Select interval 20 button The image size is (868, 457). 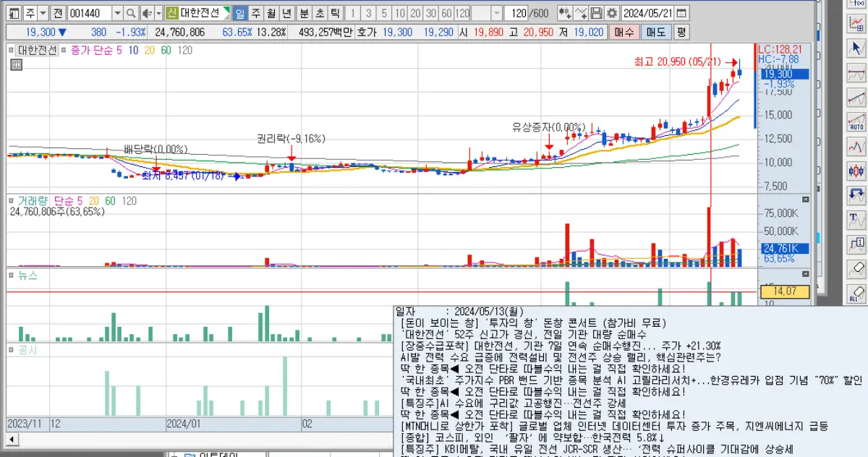[415, 14]
